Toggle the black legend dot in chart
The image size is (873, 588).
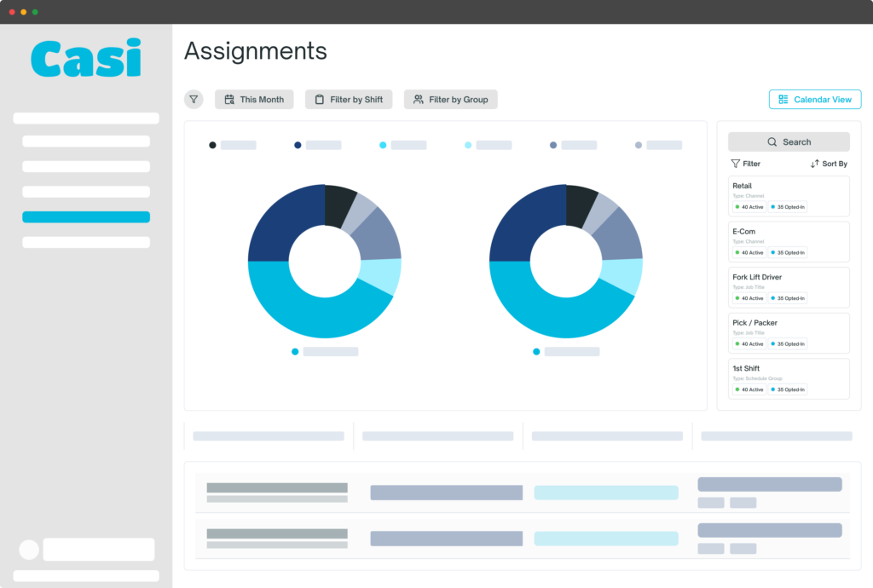pyautogui.click(x=212, y=146)
